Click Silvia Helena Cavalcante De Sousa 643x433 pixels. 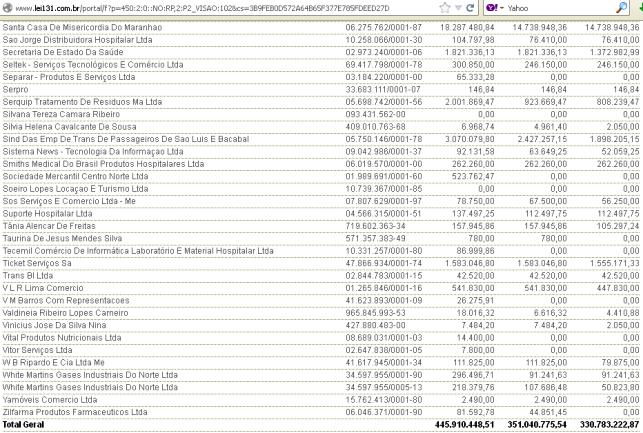[69, 127]
